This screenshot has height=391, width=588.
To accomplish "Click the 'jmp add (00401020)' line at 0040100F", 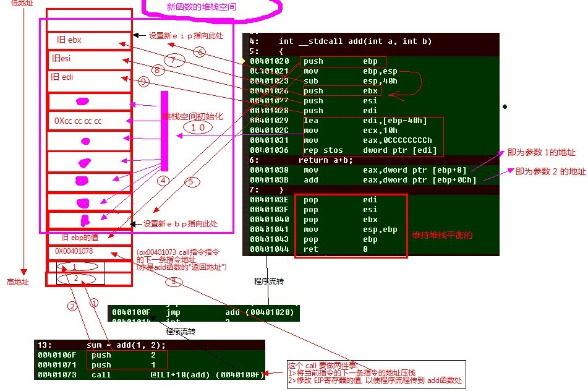I will (203, 312).
